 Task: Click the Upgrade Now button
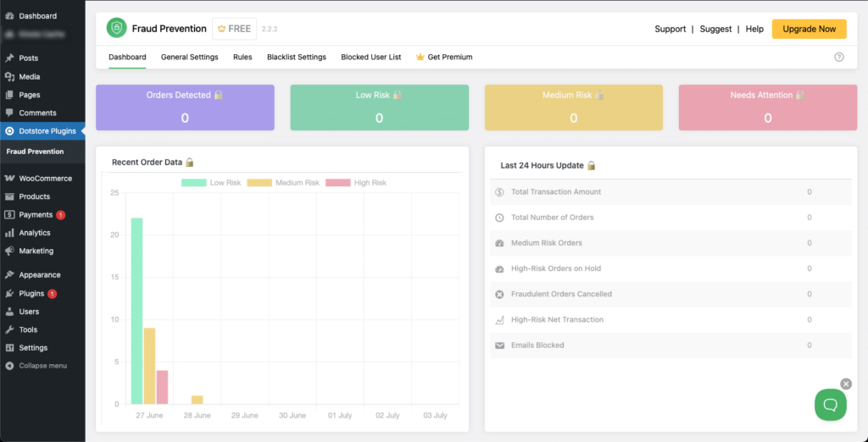pos(809,29)
